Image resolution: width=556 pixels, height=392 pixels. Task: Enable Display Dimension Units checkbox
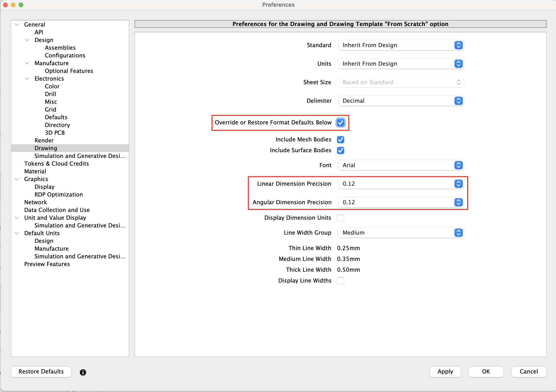[340, 218]
